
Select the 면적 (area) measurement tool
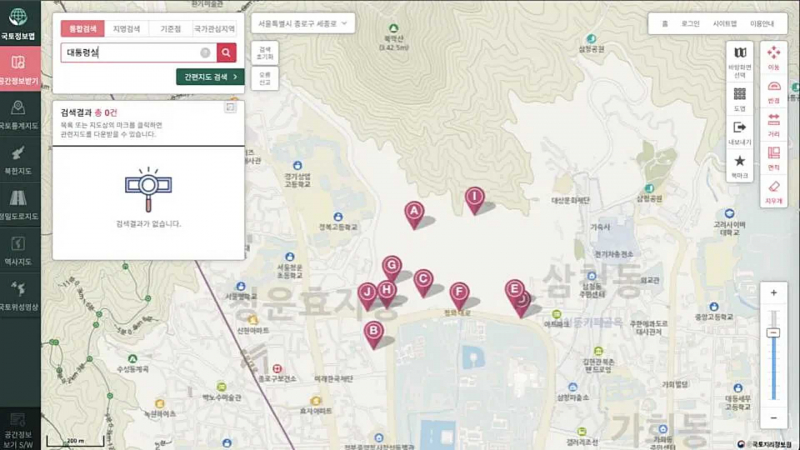tap(773, 157)
